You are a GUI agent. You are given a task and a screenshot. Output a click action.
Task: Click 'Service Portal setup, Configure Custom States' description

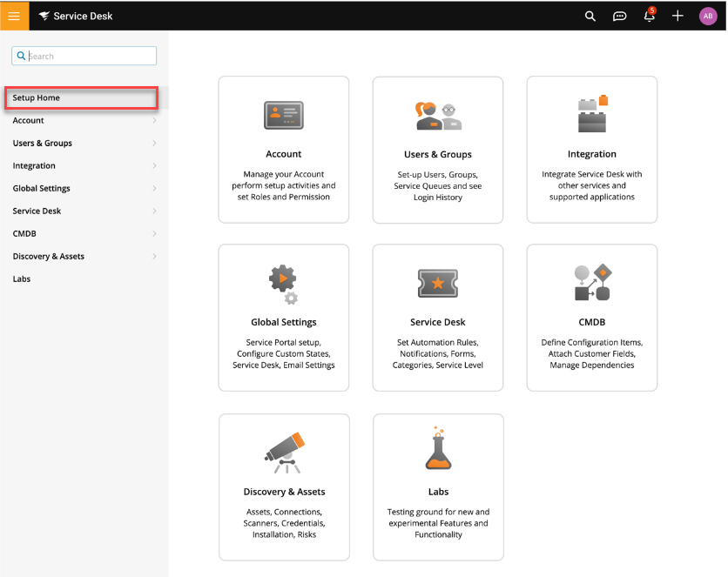click(284, 354)
